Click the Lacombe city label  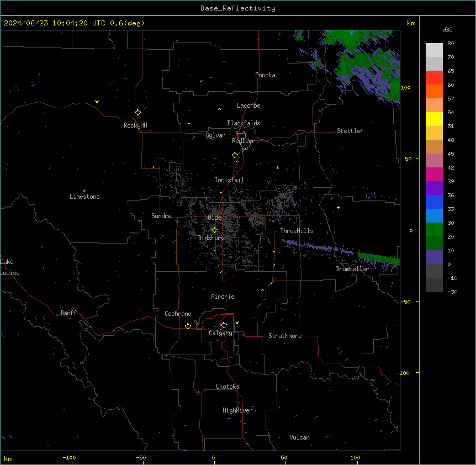(x=248, y=105)
